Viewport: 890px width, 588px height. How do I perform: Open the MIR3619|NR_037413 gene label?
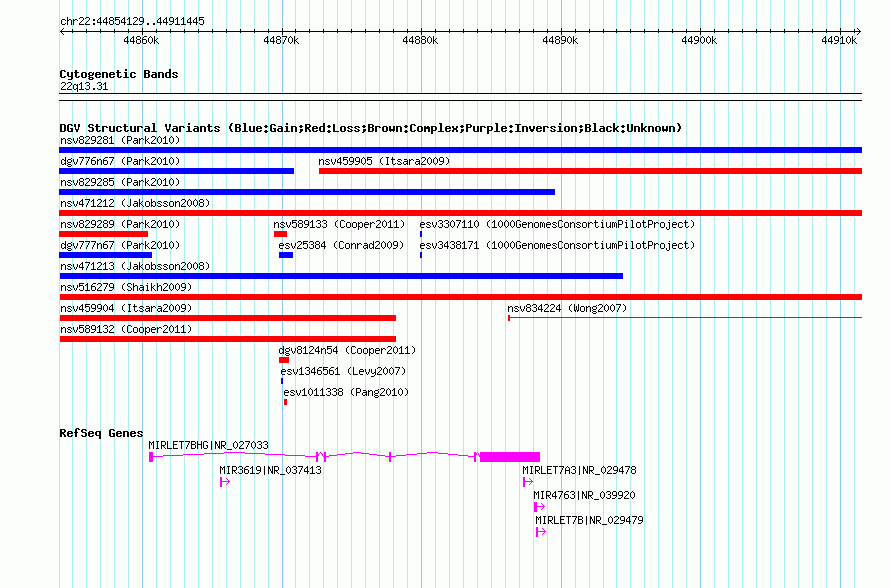point(270,470)
